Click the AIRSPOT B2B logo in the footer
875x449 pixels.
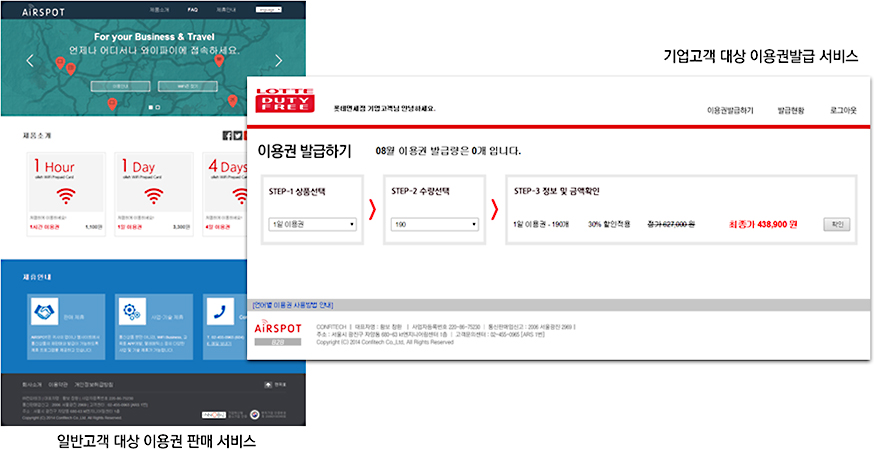(x=277, y=334)
